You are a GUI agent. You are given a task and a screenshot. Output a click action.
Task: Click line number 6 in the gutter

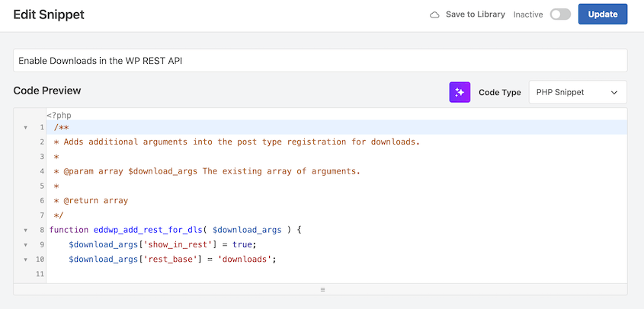pyautogui.click(x=42, y=201)
